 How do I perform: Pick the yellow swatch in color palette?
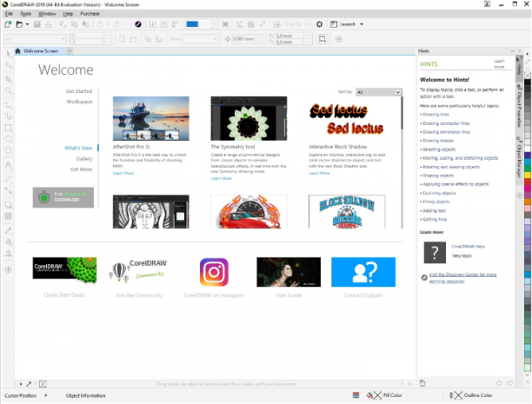pos(528,176)
